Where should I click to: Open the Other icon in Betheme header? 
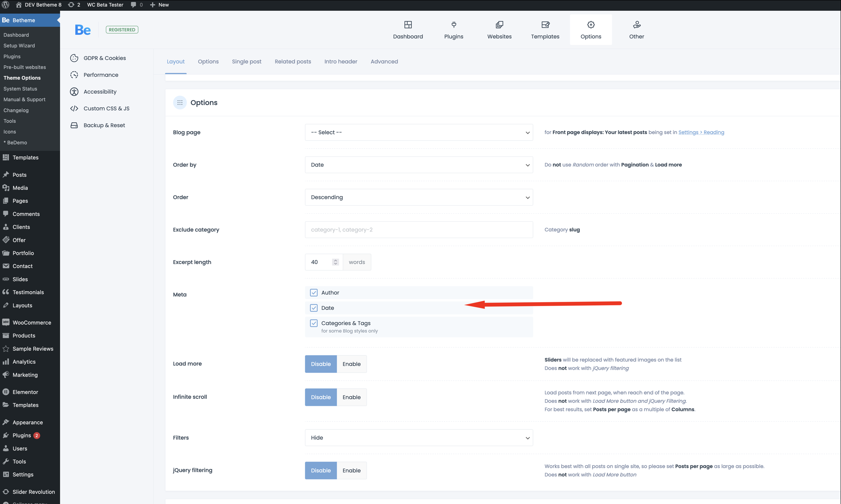(637, 25)
